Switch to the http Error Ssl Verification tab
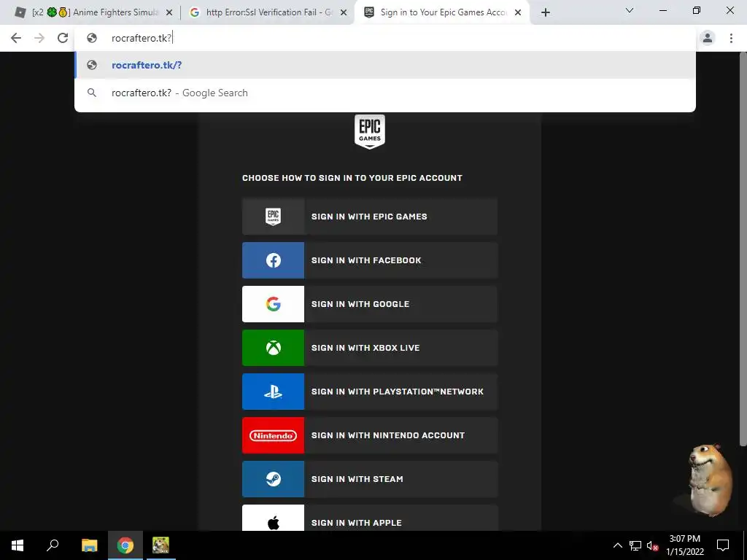 point(268,12)
